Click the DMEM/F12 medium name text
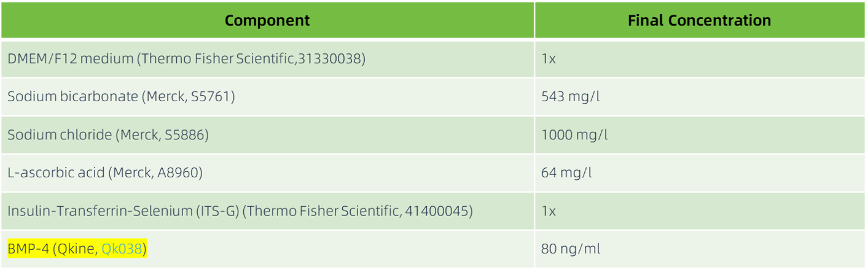 (70, 59)
